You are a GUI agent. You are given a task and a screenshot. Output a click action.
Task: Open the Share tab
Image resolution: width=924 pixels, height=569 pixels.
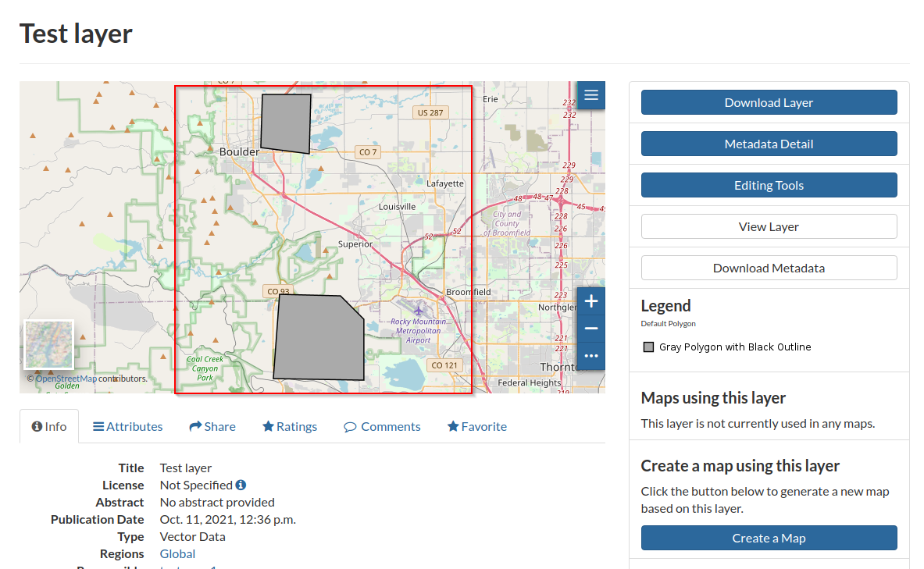[212, 426]
